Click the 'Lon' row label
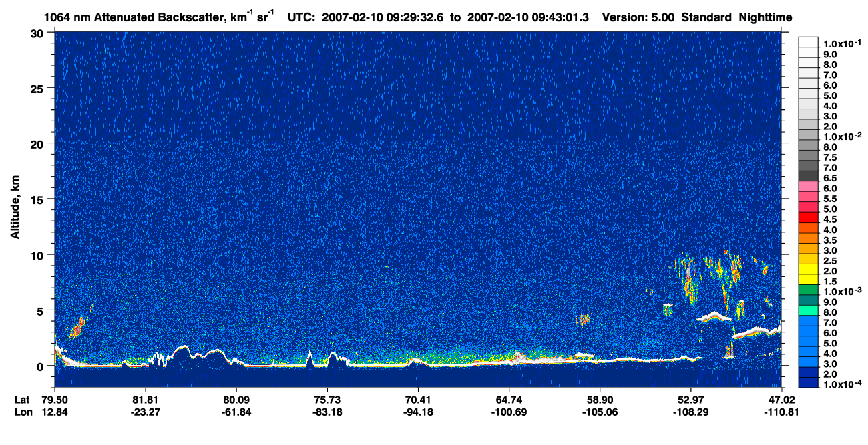The width and height of the screenshot is (868, 445). [22, 412]
